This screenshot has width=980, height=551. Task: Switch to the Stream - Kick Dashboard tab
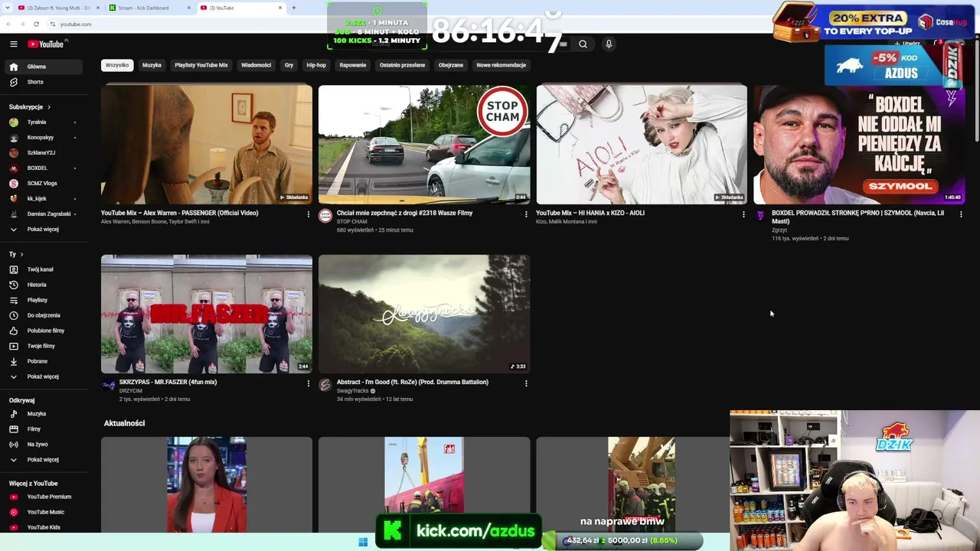coord(149,8)
